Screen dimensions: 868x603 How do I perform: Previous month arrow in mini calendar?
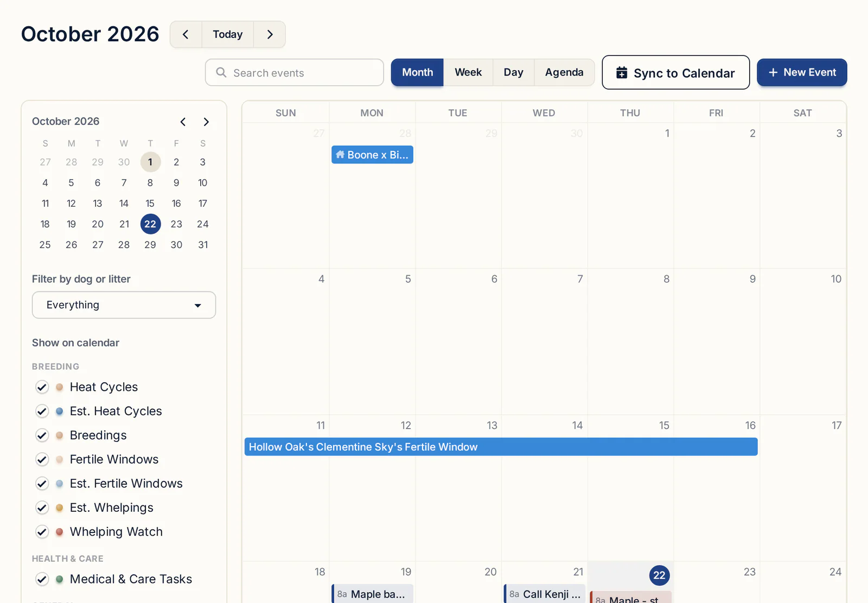click(183, 122)
